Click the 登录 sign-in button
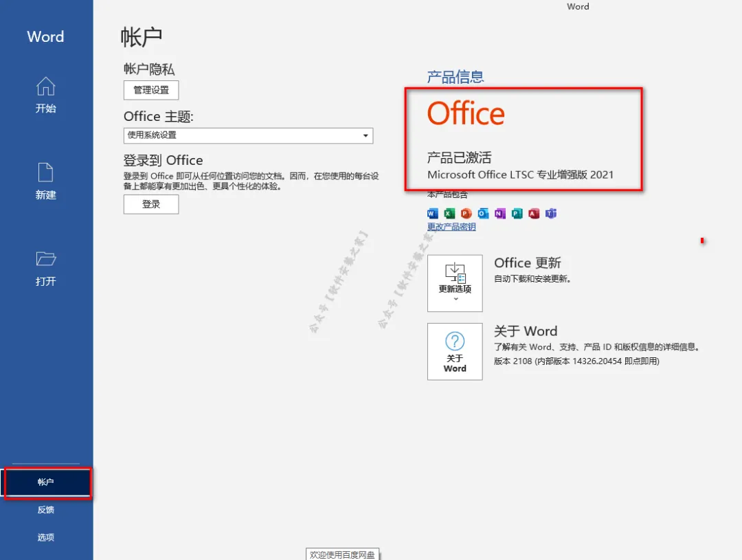This screenshot has height=560, width=742. coord(151,205)
